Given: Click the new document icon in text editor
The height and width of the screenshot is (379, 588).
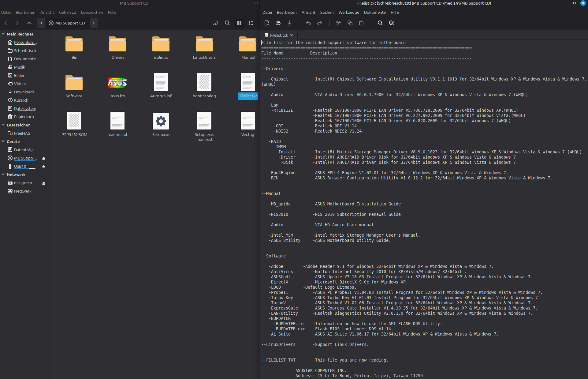Looking at the screenshot, I should (266, 23).
